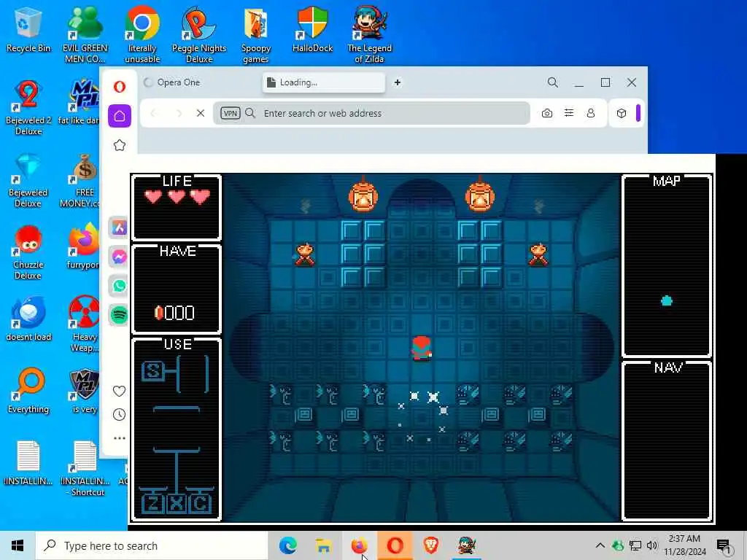Expand the hidden system tray icons
This screenshot has height=560, width=747.
tap(600, 545)
